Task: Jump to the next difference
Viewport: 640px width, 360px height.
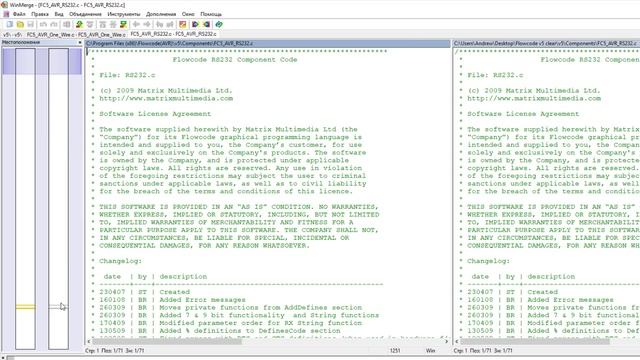Action: (x=80, y=24)
